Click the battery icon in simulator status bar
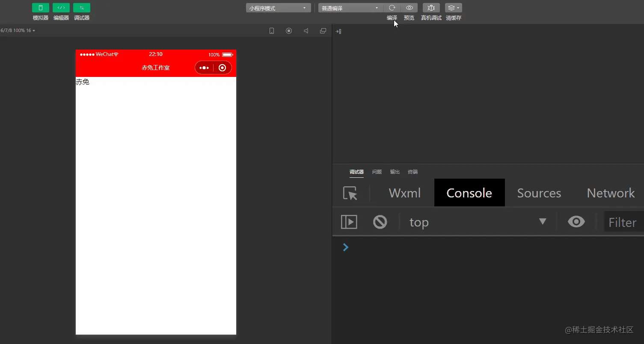The image size is (644, 344). [227, 55]
